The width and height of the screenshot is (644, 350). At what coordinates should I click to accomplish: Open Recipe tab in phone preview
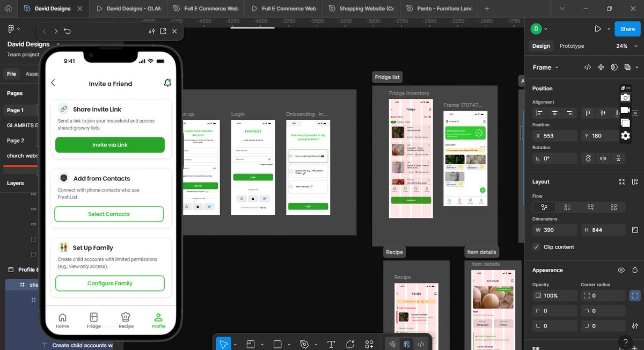(126, 320)
